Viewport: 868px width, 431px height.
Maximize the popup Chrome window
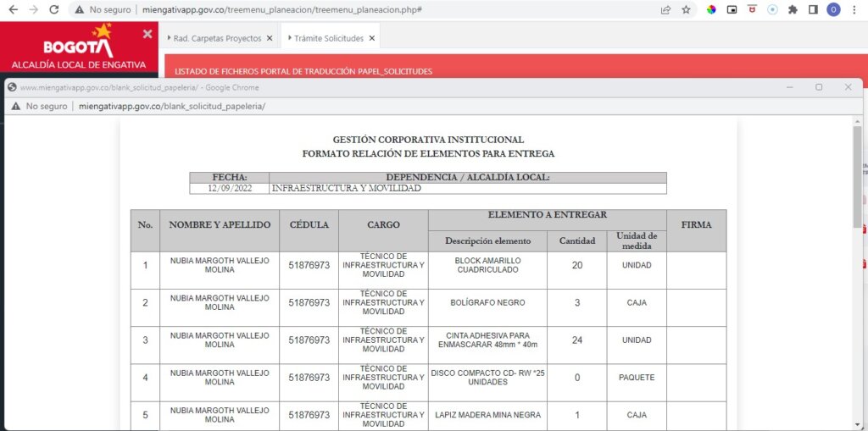(819, 87)
